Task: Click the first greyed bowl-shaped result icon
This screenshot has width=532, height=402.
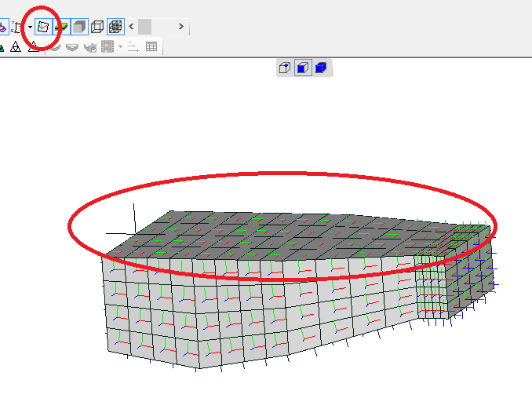Action: point(55,47)
